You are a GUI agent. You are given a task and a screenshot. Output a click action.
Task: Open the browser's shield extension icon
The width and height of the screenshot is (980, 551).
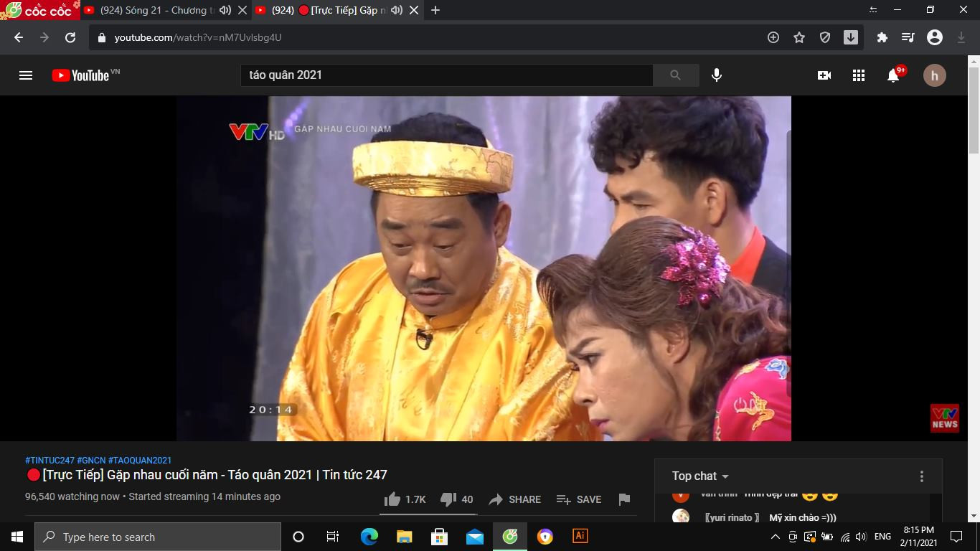[x=825, y=37]
